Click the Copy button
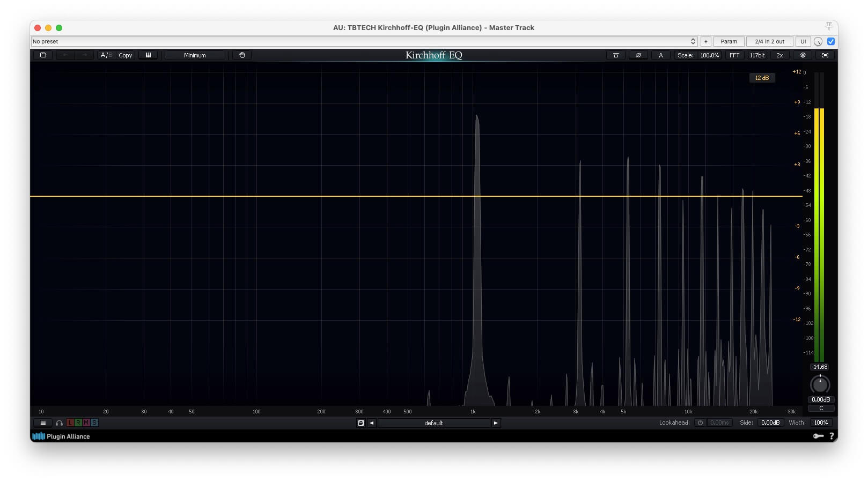Viewport: 868px width, 482px height. tap(126, 55)
